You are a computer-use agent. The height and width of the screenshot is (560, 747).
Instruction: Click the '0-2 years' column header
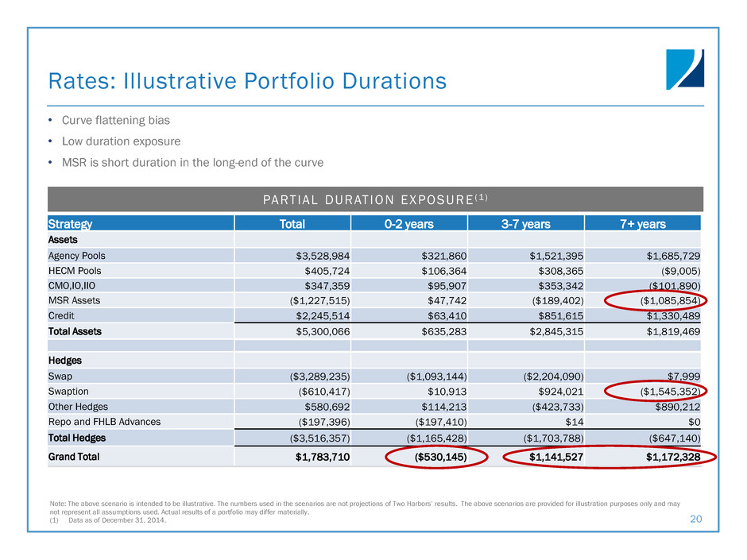(x=408, y=223)
